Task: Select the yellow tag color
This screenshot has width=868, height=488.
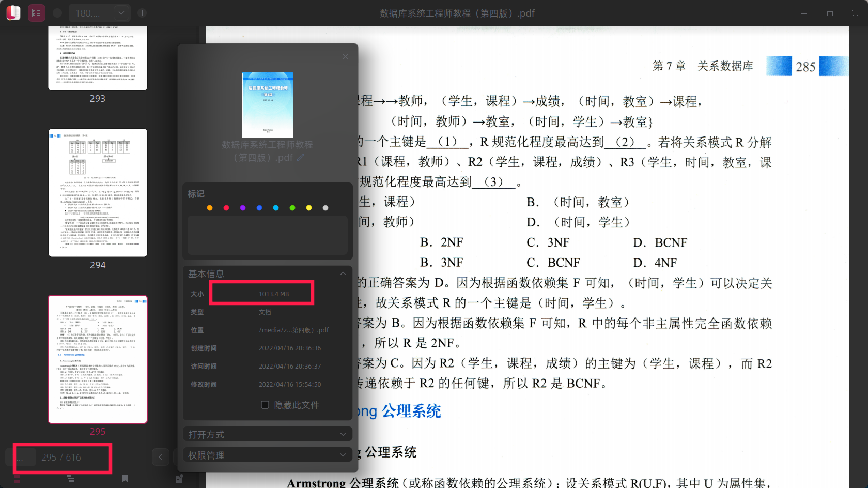Action: [x=308, y=207]
